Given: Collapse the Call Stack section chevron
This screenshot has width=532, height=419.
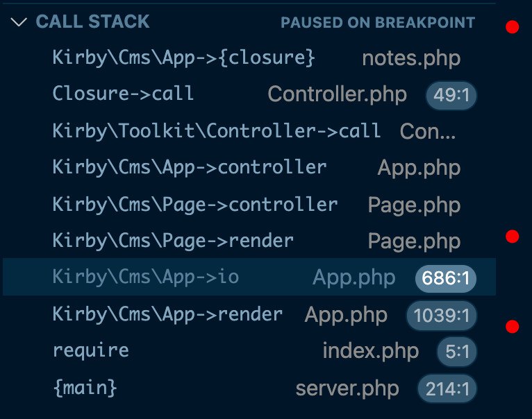Looking at the screenshot, I should pyautogui.click(x=19, y=22).
